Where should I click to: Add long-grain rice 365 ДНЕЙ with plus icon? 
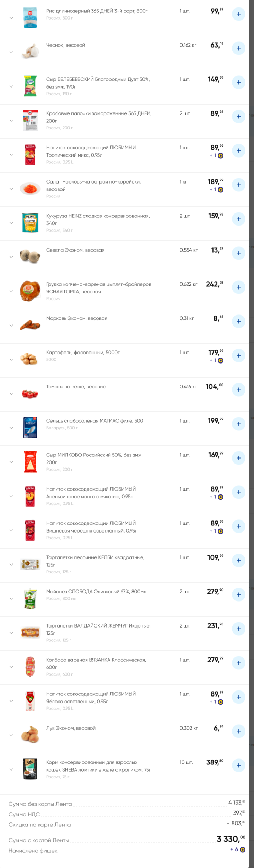pos(238,14)
